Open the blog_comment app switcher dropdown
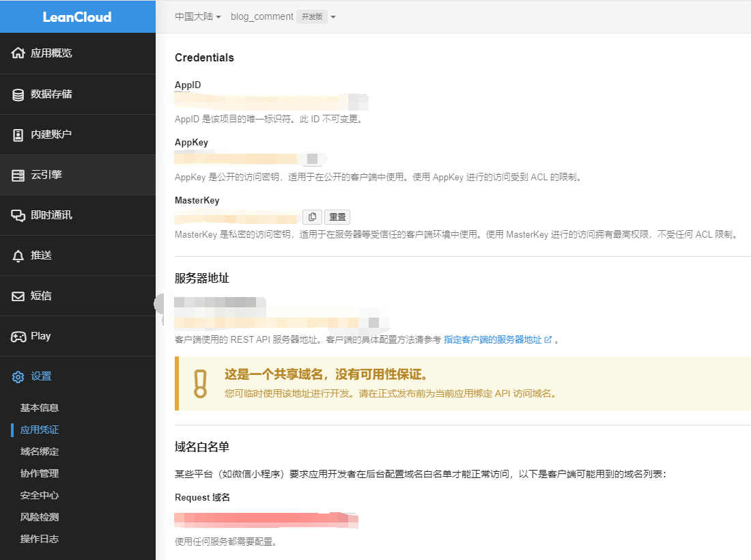This screenshot has height=560, width=751. (x=333, y=17)
